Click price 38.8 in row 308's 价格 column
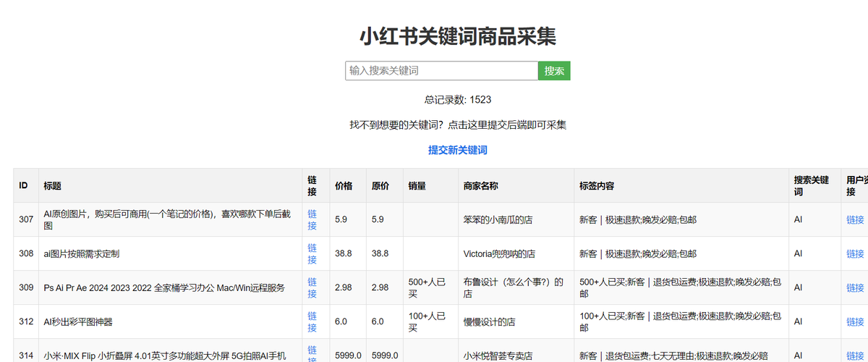This screenshot has width=868, height=362. click(x=344, y=253)
